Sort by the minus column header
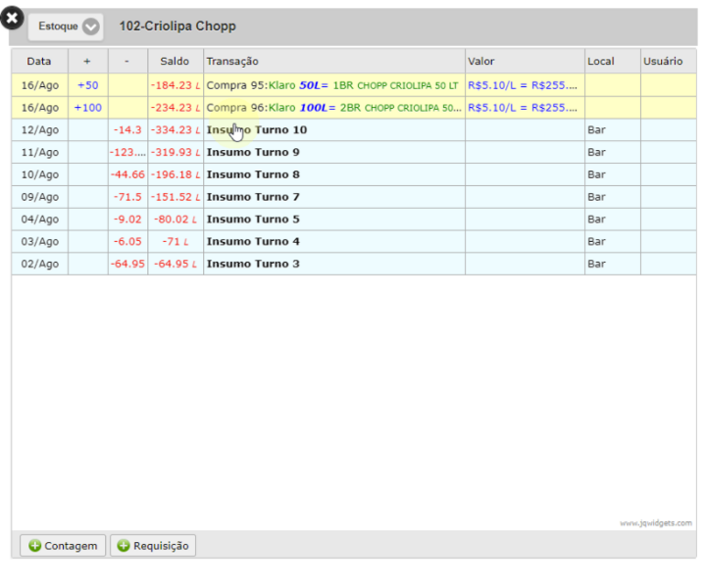706x588 pixels. pyautogui.click(x=127, y=61)
